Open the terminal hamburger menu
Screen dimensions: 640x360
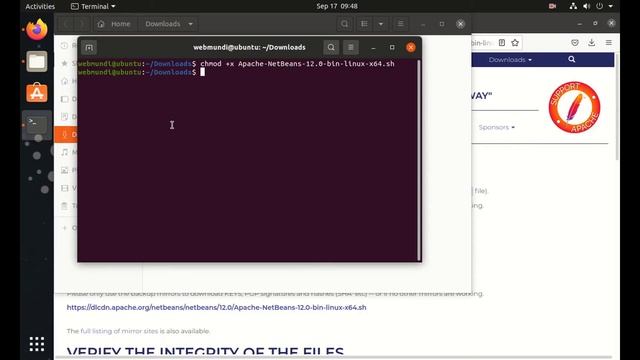[x=351, y=48]
